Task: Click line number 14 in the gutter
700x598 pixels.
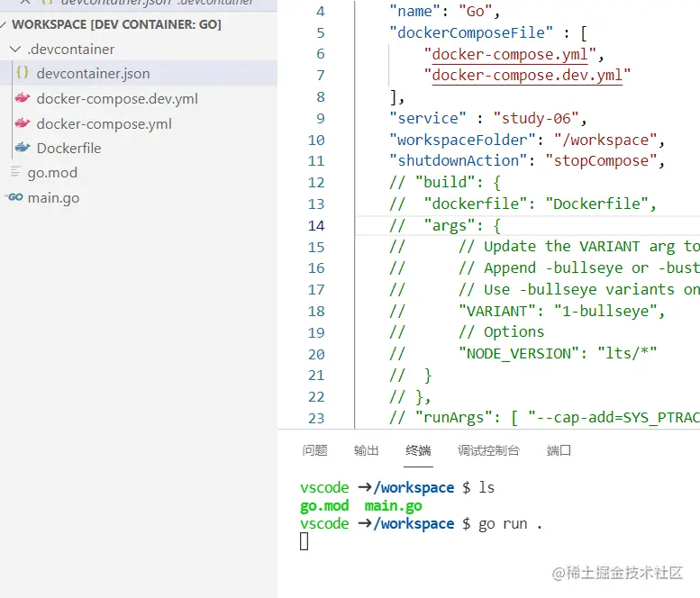Action: click(x=316, y=226)
